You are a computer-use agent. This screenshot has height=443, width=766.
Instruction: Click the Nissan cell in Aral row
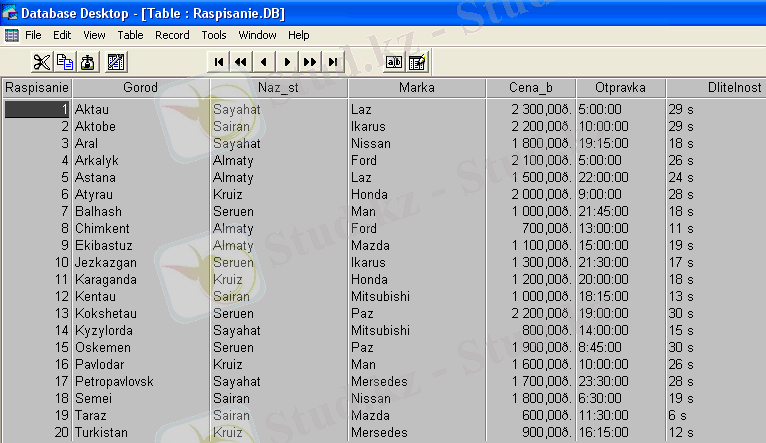point(417,144)
